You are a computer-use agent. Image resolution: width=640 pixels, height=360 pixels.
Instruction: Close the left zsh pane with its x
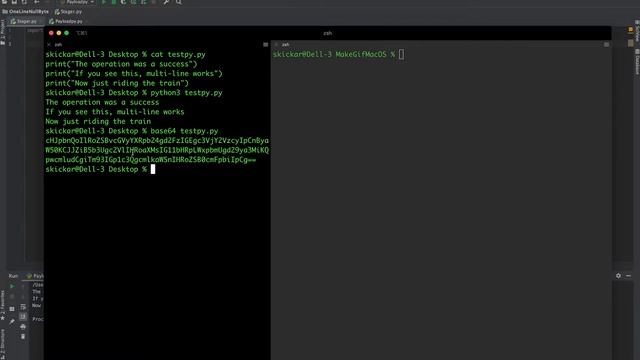pos(49,44)
